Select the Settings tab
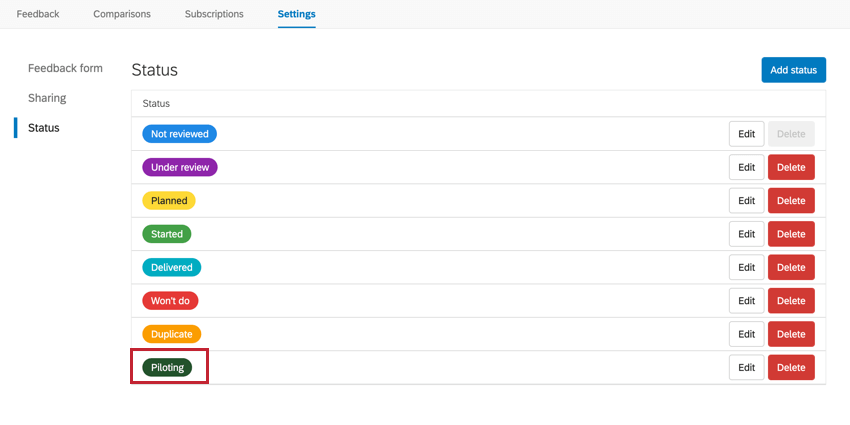The height and width of the screenshot is (425, 850). point(296,14)
